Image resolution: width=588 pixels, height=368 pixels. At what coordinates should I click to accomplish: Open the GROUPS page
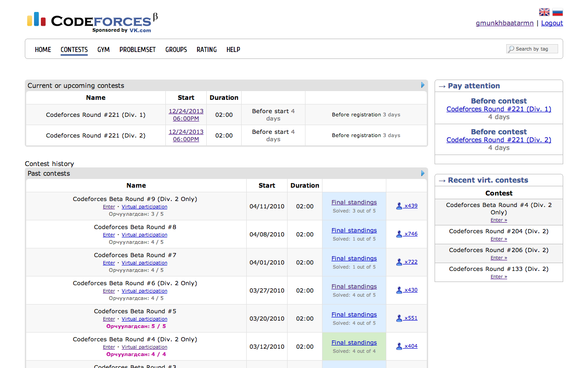point(176,50)
